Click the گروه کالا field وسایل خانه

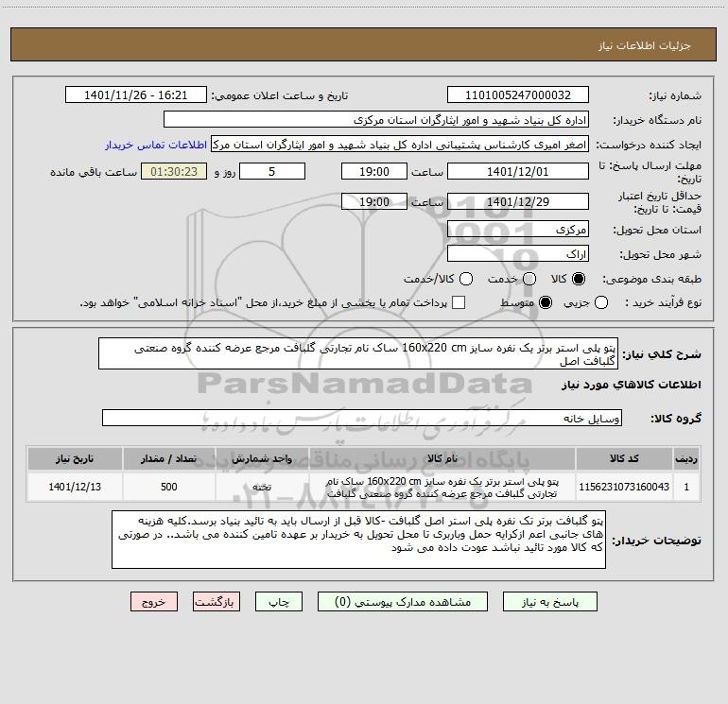tap(362, 418)
